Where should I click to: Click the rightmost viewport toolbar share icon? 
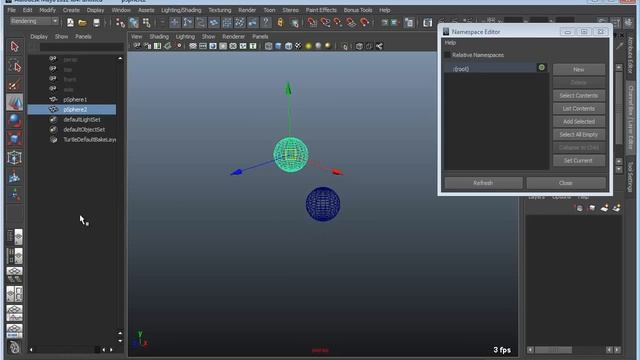click(379, 46)
